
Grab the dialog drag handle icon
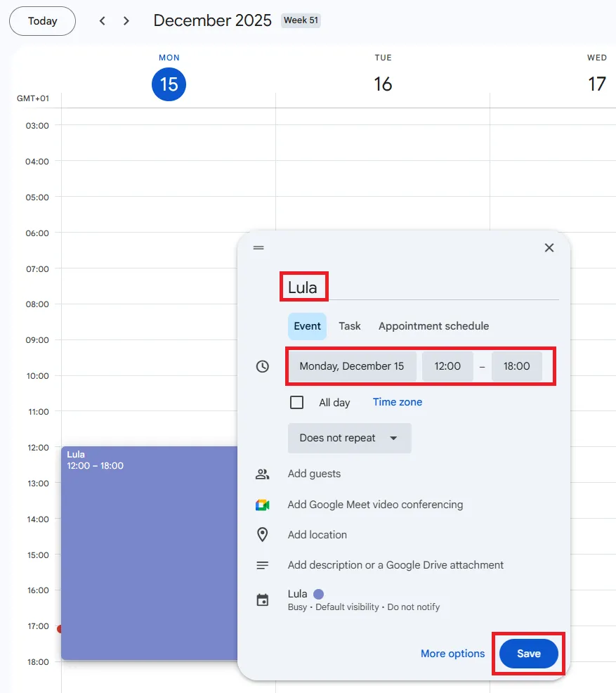point(258,247)
